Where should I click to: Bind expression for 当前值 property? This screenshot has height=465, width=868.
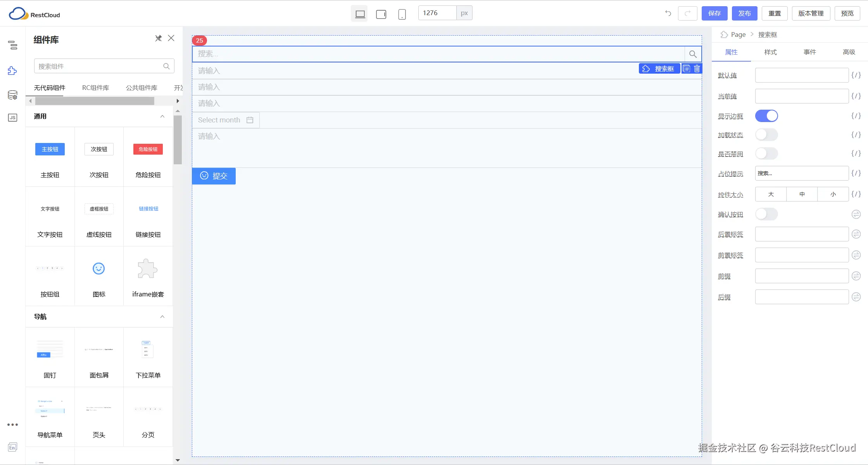point(856,96)
